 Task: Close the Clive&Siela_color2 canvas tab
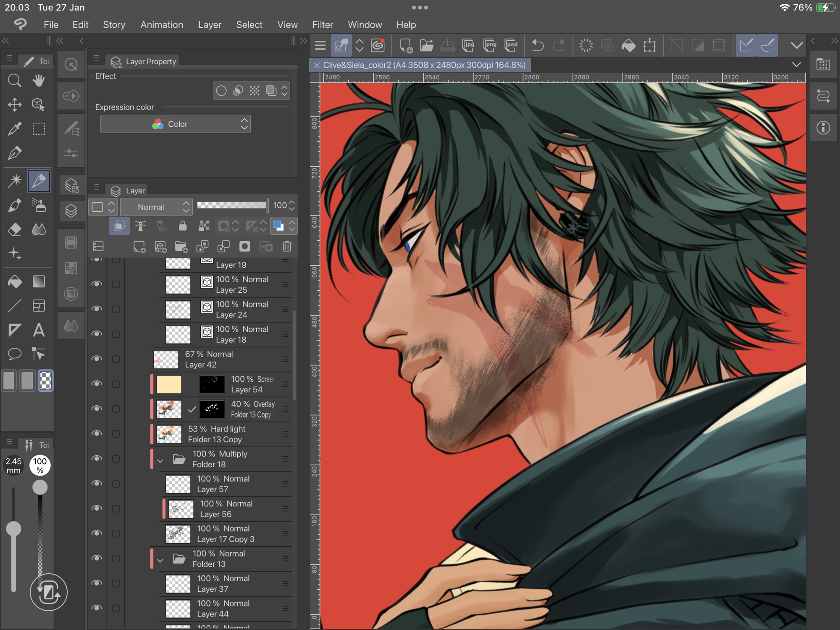pyautogui.click(x=317, y=65)
